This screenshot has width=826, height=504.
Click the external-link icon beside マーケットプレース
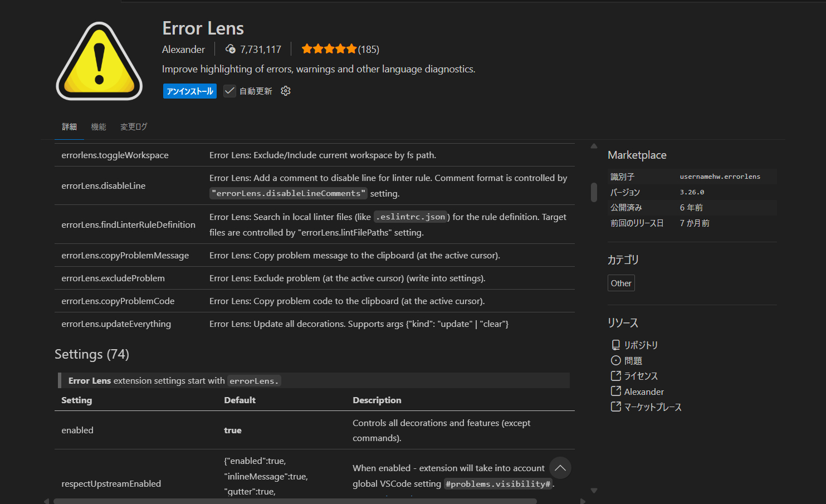[615, 407]
